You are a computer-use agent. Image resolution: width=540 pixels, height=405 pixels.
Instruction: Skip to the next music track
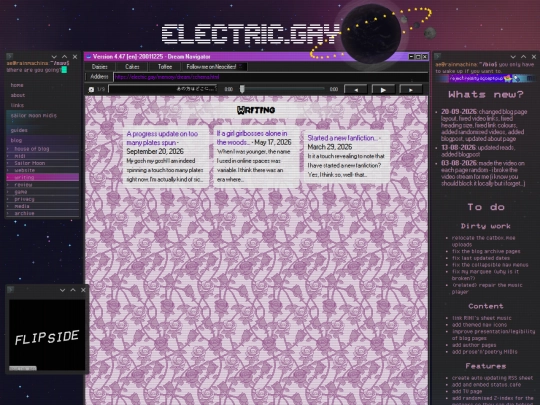pos(411,90)
